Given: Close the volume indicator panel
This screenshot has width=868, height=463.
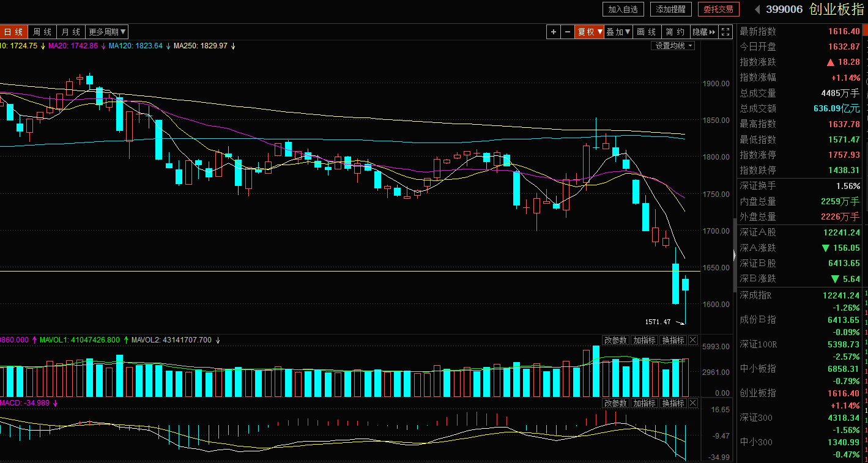Looking at the screenshot, I should (693, 340).
